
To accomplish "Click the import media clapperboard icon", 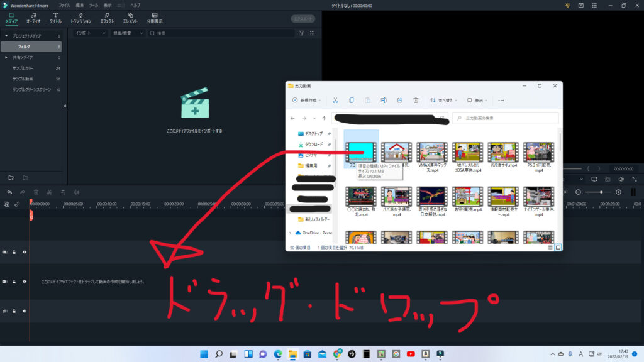I will coord(195,102).
